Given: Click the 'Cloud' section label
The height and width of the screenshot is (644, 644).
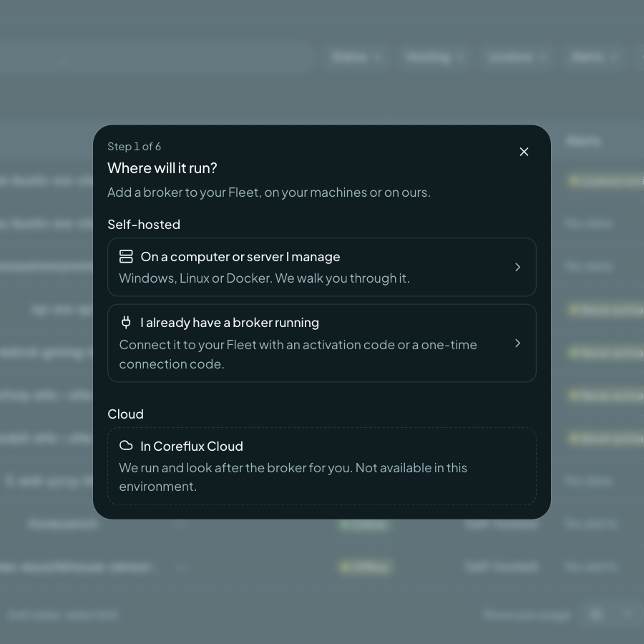Looking at the screenshot, I should (125, 414).
